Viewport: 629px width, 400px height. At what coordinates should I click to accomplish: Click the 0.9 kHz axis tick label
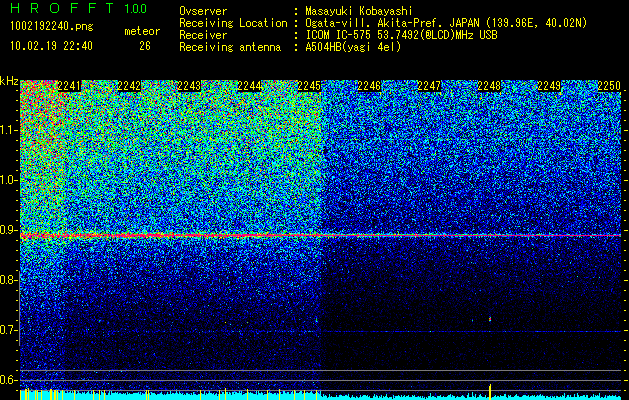click(9, 230)
